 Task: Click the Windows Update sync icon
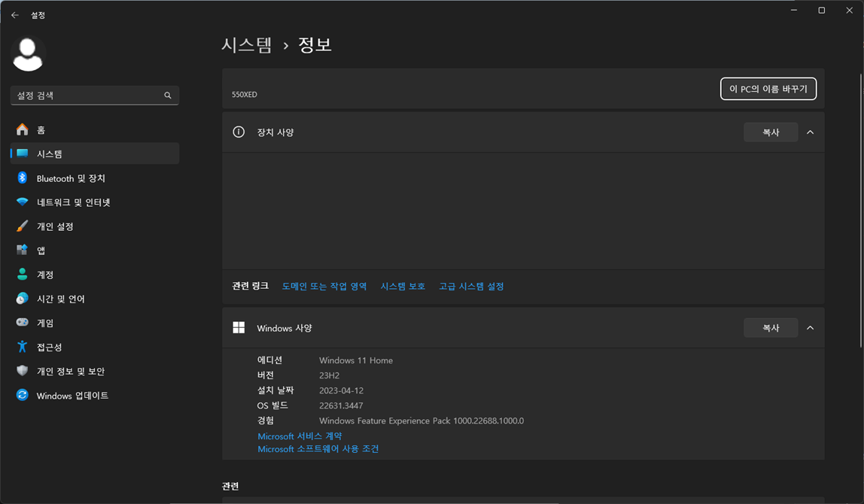(x=22, y=395)
